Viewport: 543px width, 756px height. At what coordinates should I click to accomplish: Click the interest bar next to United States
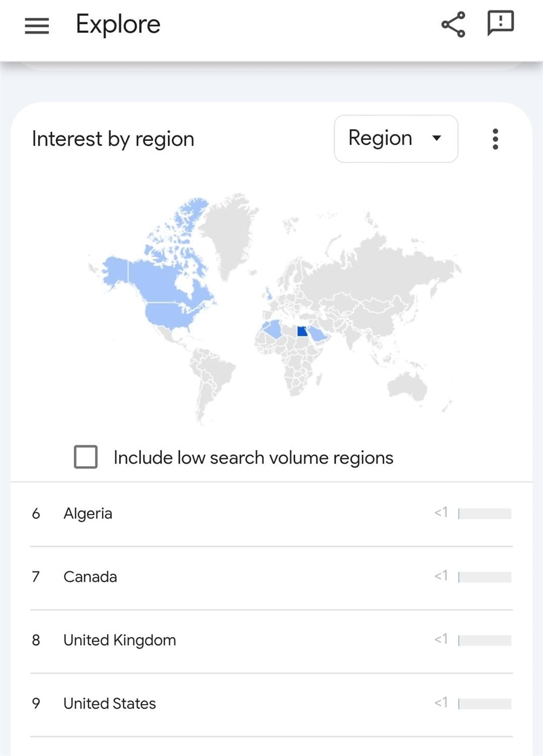point(485,704)
